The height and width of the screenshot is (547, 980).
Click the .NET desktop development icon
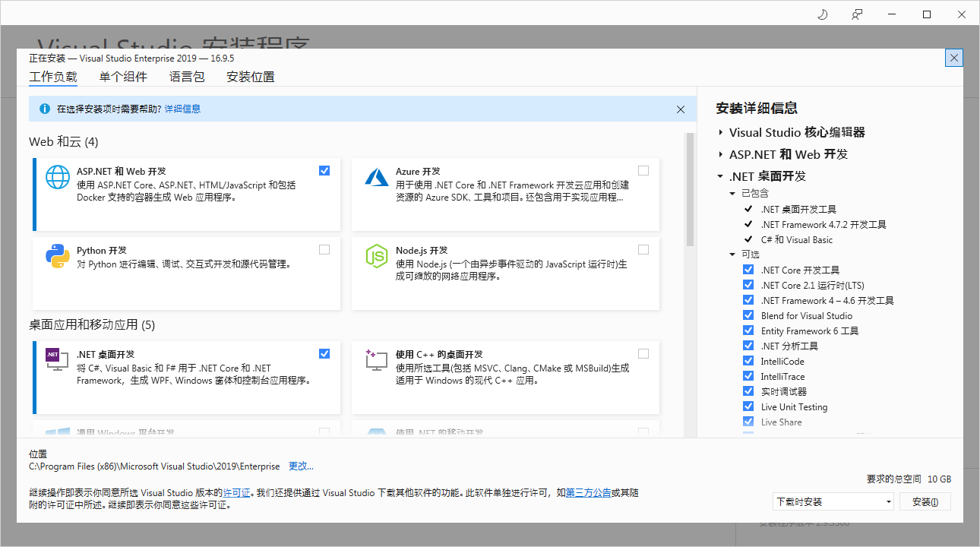click(x=58, y=360)
